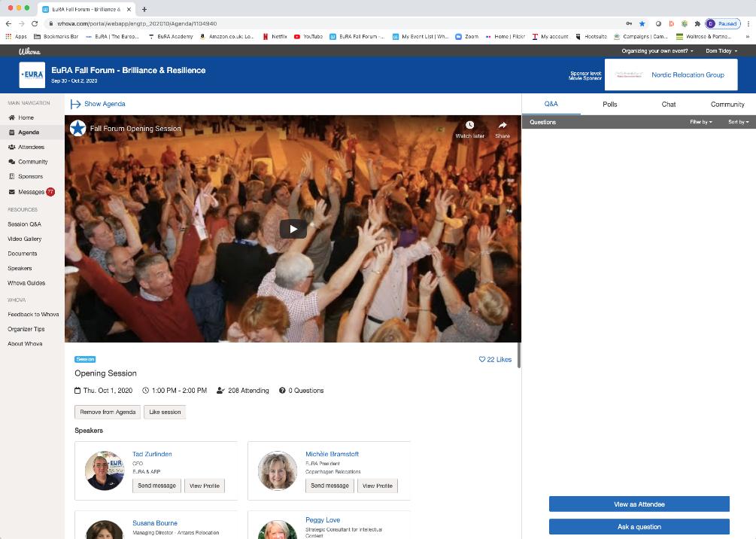Switch to the Polls tab
The width and height of the screenshot is (756, 539).
pyautogui.click(x=610, y=104)
